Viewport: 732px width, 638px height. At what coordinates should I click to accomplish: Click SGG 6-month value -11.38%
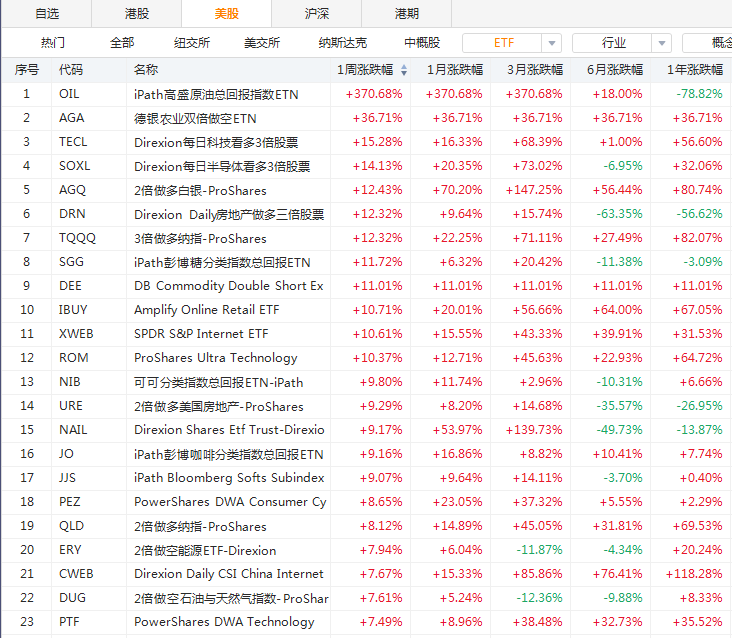point(619,262)
